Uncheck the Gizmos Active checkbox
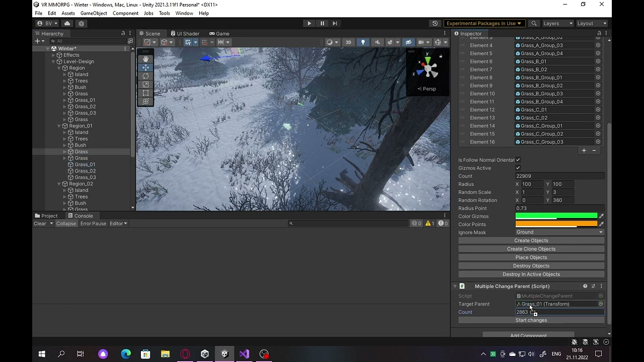 coord(518,168)
